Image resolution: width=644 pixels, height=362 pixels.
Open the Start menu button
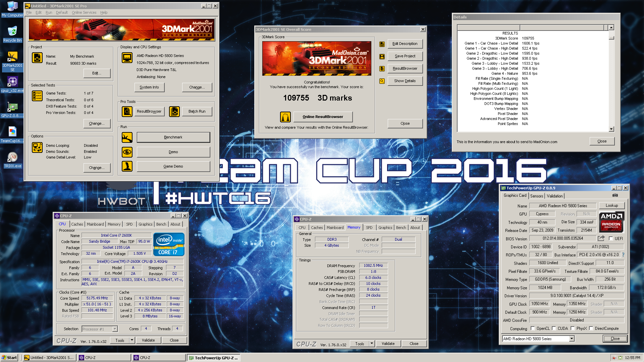point(9,358)
